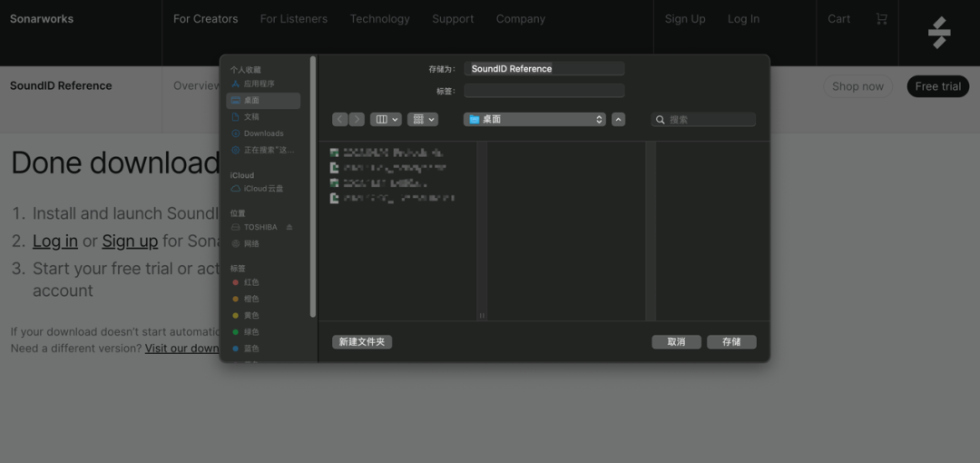Collapse the dialog with the chevron-up button

618,120
